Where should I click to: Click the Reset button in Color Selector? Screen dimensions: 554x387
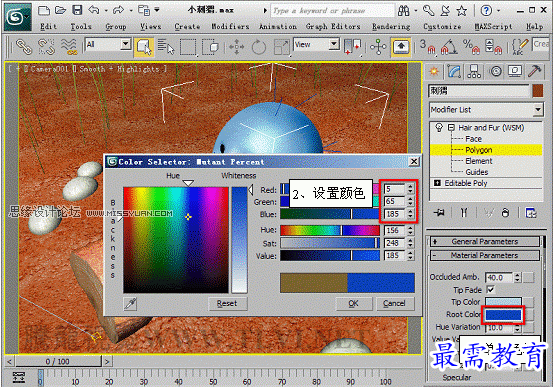(227, 303)
